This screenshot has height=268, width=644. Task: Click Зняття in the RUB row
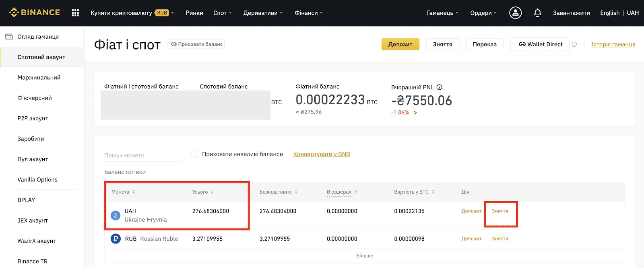click(x=500, y=239)
